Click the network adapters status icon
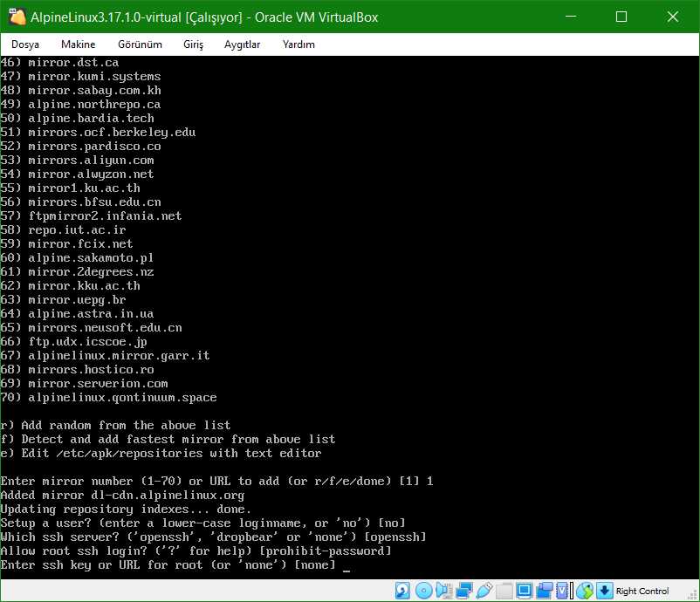The width and height of the screenshot is (700, 602). point(463,591)
